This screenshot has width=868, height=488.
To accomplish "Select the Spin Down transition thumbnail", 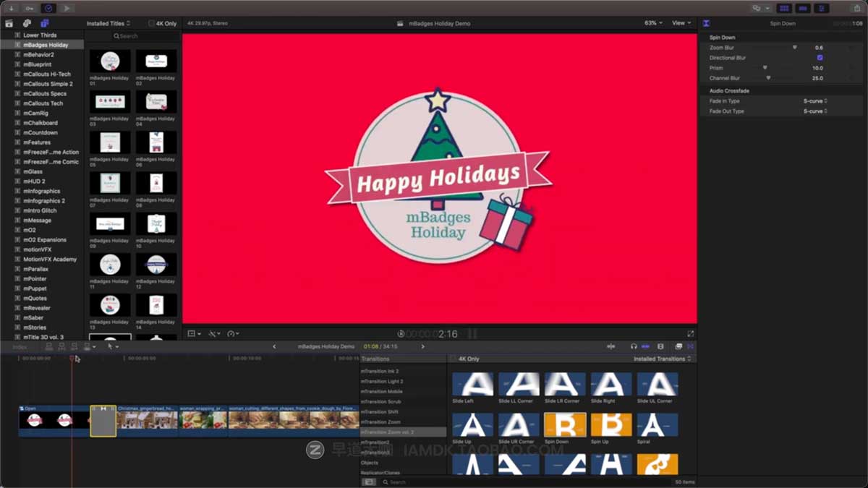I will coord(565,424).
